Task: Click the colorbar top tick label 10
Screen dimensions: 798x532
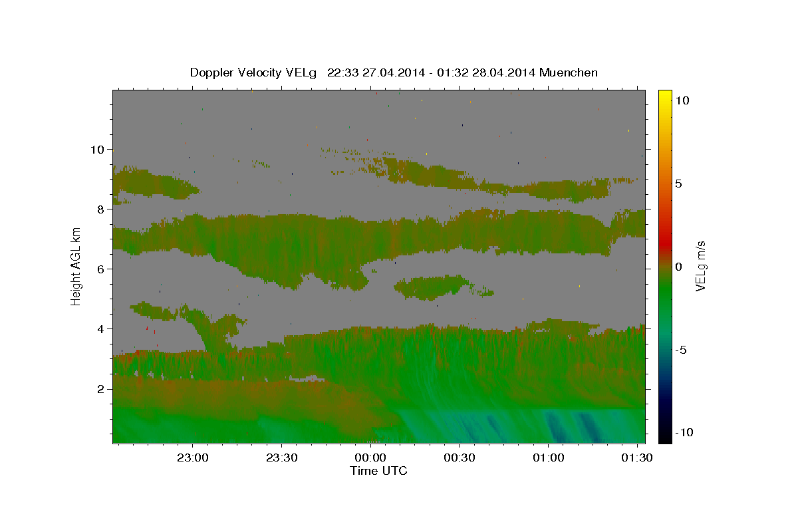Action: point(681,100)
